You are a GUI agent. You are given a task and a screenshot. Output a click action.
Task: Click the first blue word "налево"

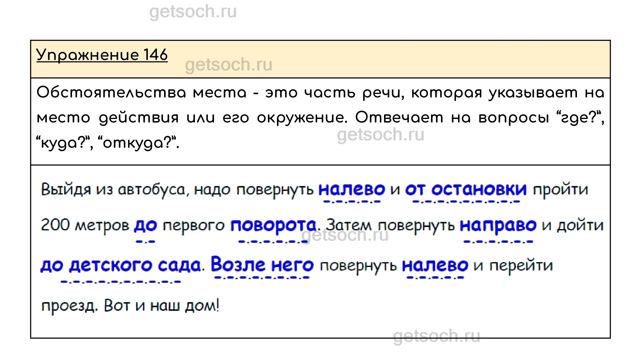point(351,190)
